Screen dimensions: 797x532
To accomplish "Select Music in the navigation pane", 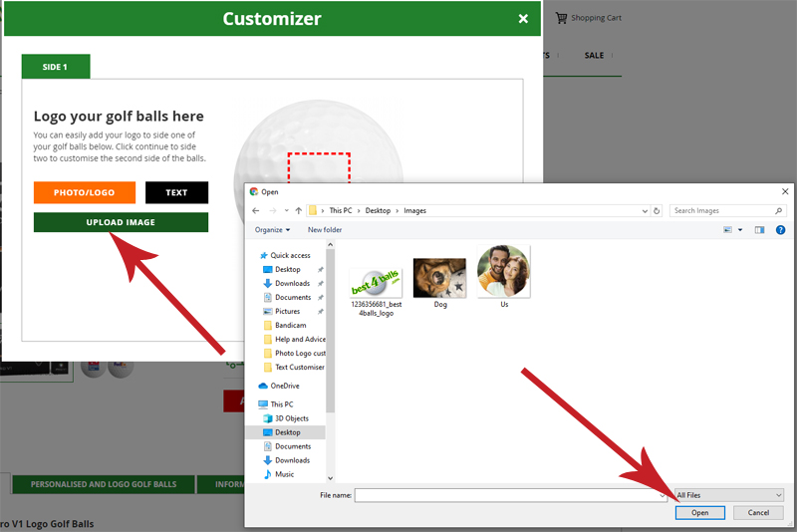I will (284, 474).
